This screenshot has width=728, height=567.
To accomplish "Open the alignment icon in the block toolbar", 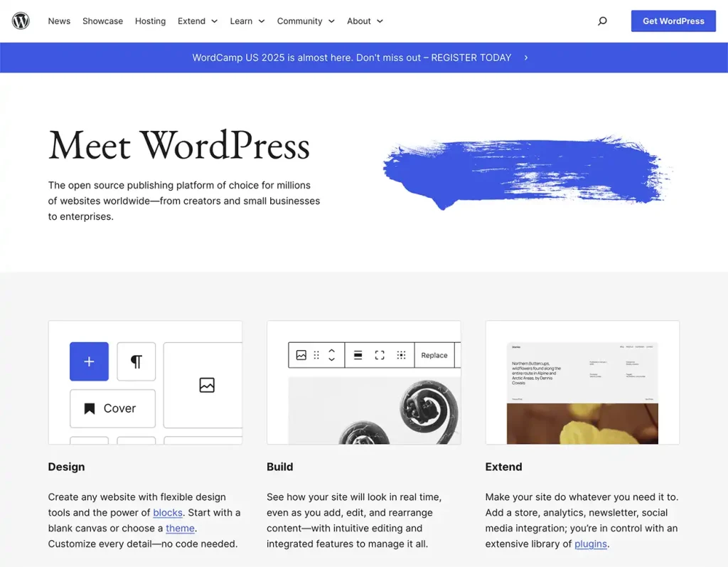I will [359, 355].
